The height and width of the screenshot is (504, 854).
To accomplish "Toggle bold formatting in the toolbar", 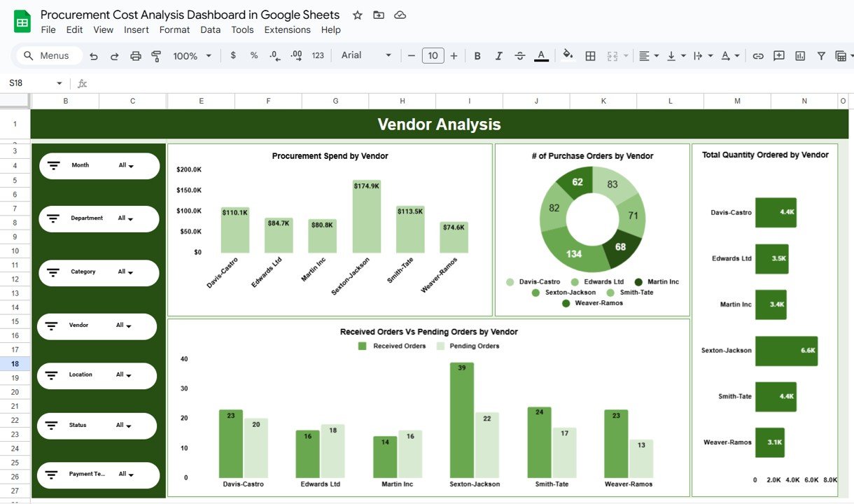I will [x=477, y=55].
